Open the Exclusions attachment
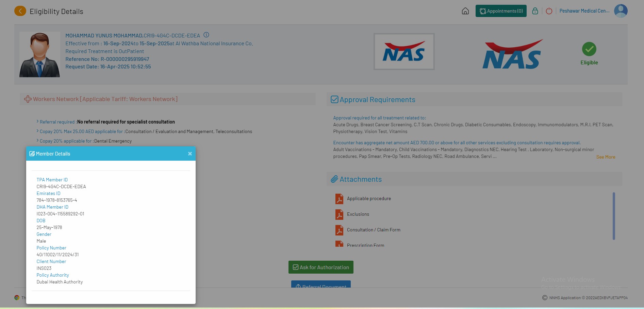This screenshot has height=309, width=644. (358, 214)
